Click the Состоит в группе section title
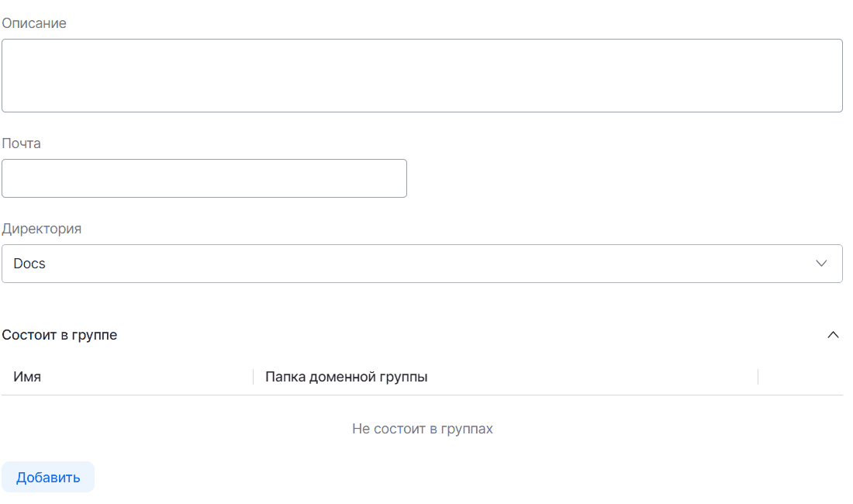The width and height of the screenshot is (853, 504). [60, 335]
